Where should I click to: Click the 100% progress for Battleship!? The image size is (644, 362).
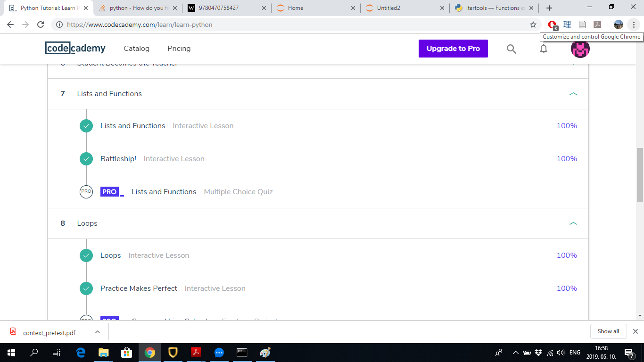(x=567, y=159)
